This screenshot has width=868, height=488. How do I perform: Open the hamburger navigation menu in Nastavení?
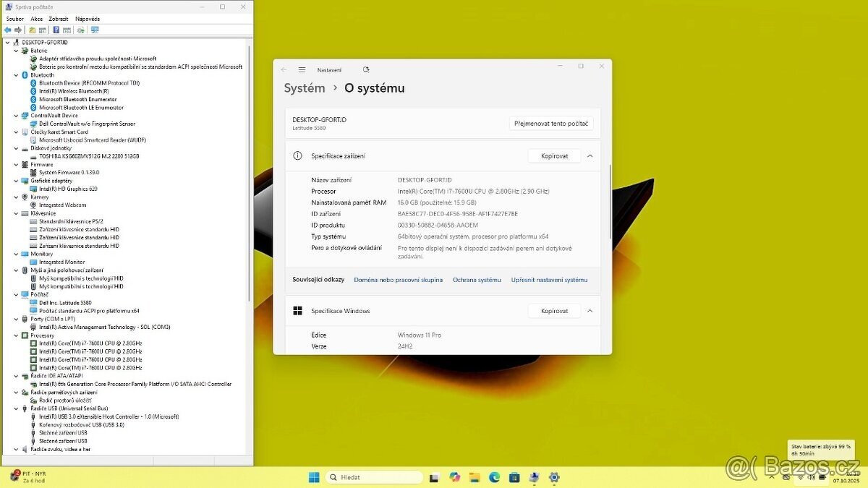click(302, 69)
